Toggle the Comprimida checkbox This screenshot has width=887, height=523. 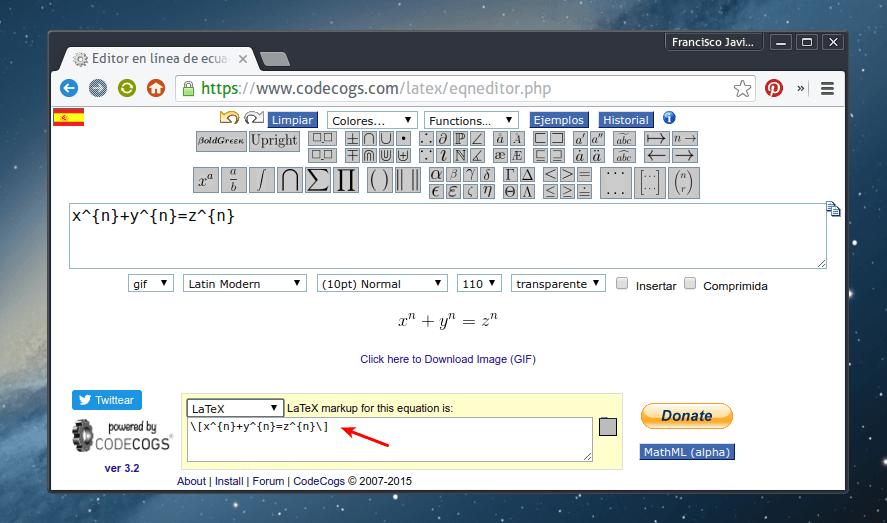click(x=690, y=284)
